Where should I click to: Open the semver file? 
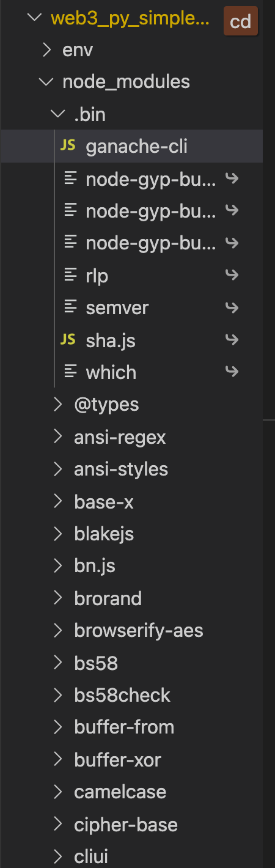(x=117, y=307)
